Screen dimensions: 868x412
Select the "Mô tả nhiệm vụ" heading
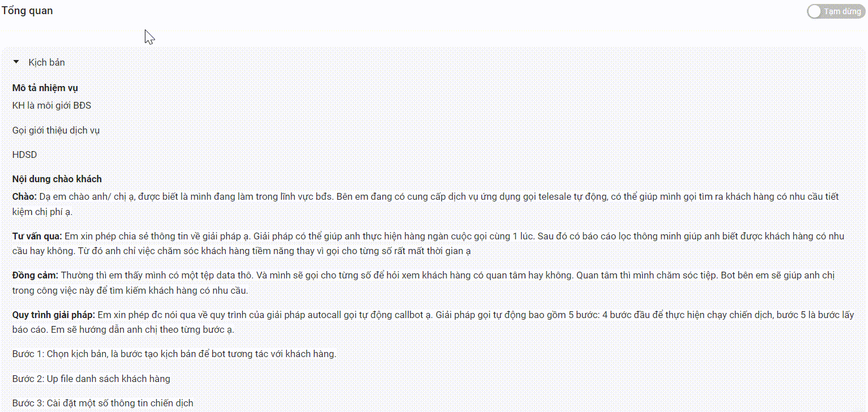point(45,88)
